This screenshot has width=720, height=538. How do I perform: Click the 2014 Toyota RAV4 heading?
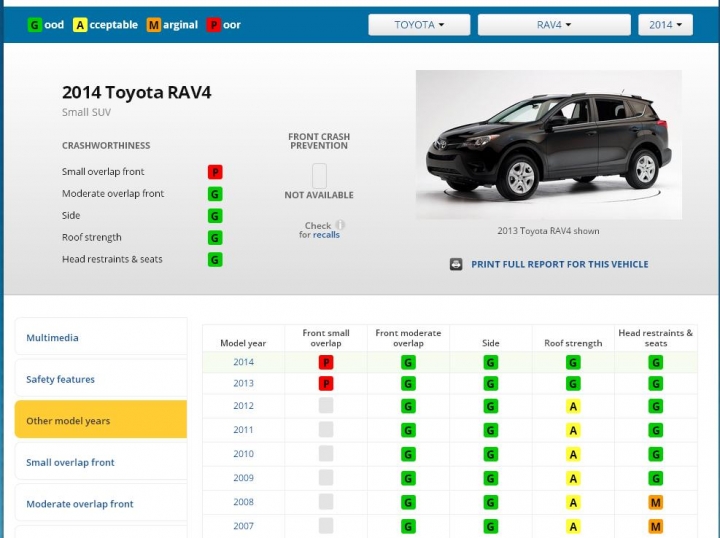137,92
